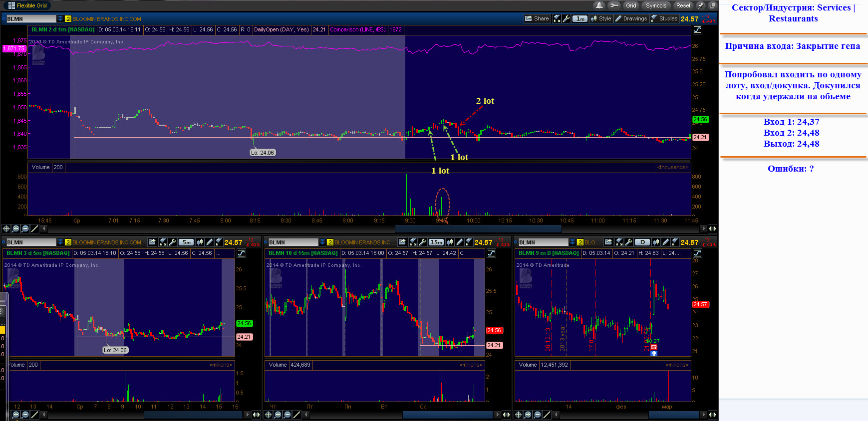Open the wrench settings in Flexible Grid header
868x421 pixels.
pos(614,5)
